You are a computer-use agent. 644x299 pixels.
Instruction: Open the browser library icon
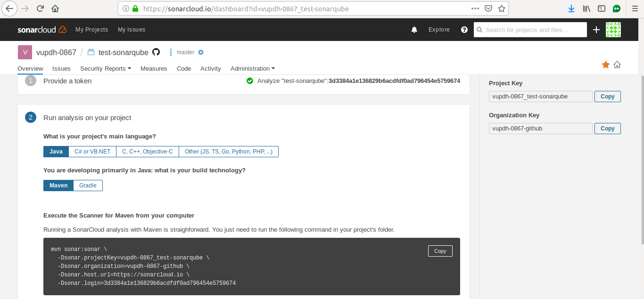point(586,8)
